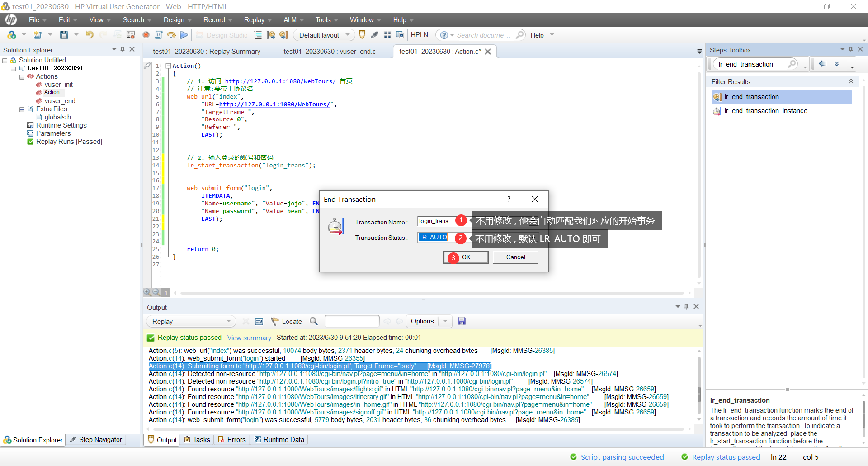Click the Undo arrow icon
Image resolution: width=868 pixels, height=466 pixels.
coord(90,35)
